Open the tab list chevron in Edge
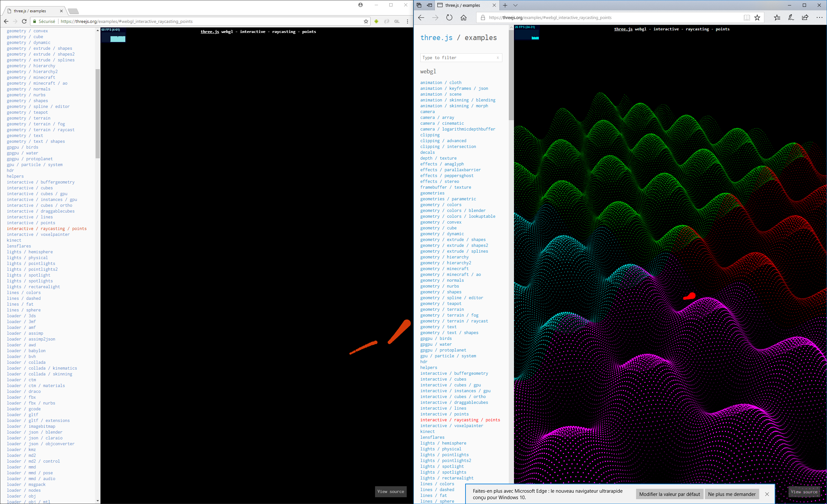827x504 pixels. coord(516,5)
